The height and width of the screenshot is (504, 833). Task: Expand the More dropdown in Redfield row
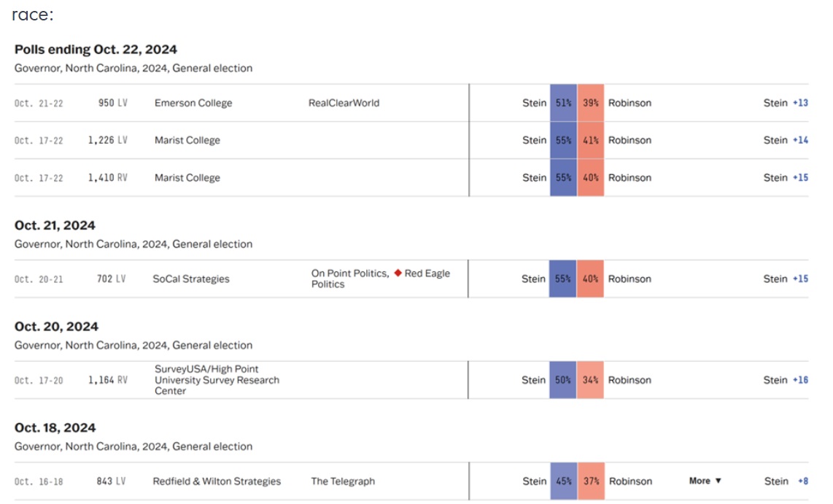pos(705,481)
